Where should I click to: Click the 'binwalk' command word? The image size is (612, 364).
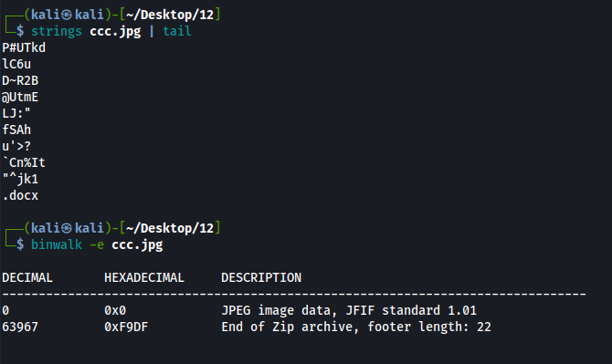57,244
